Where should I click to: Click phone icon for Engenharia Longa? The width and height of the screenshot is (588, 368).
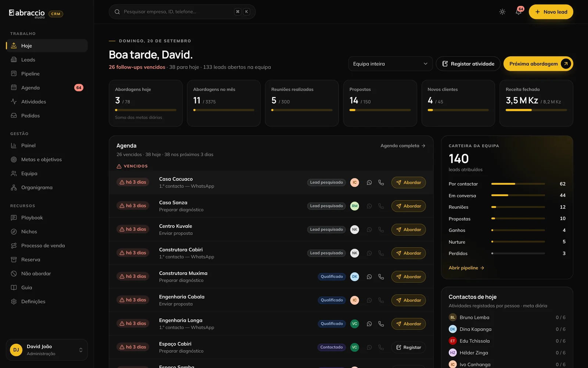pos(381,324)
